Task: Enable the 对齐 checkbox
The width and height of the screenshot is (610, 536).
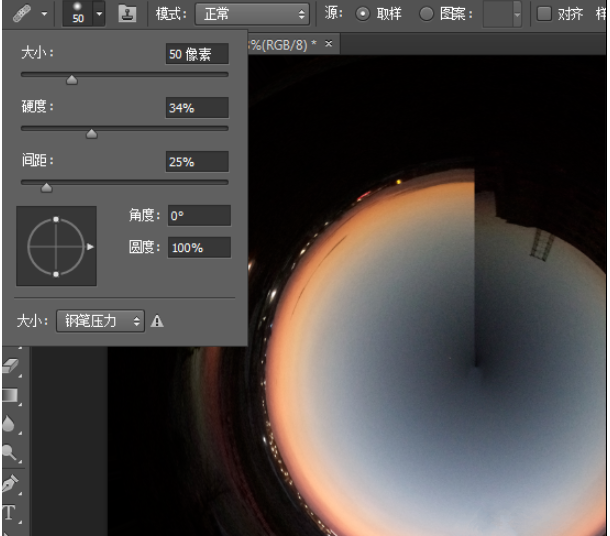Action: click(544, 14)
